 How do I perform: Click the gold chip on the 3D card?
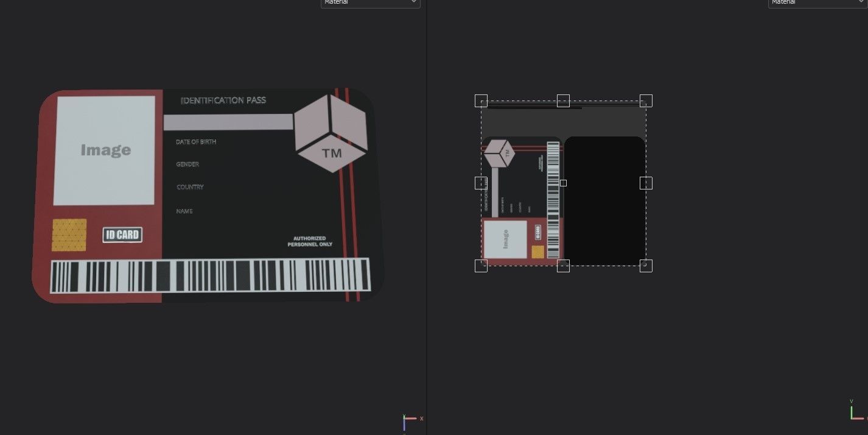[69, 235]
